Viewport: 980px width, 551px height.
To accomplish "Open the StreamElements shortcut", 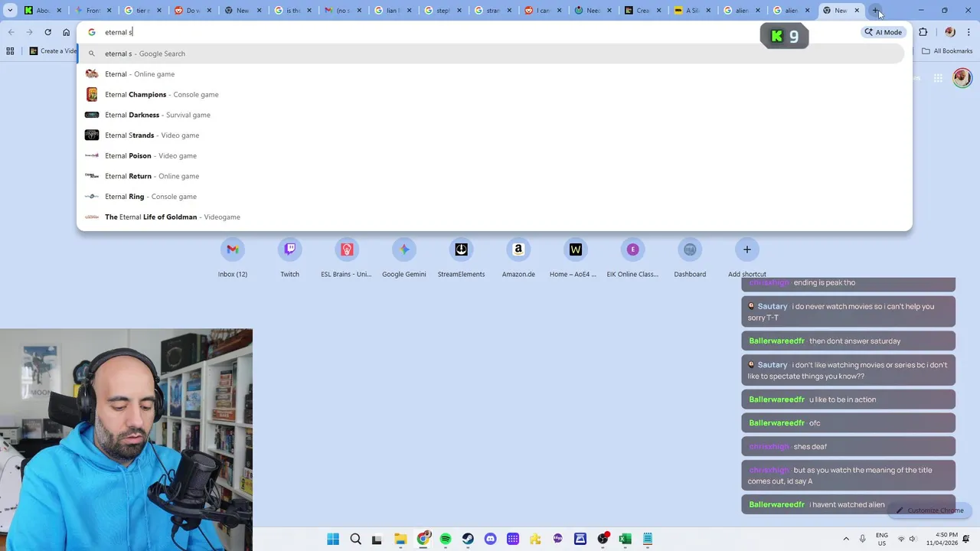I will coord(461,257).
